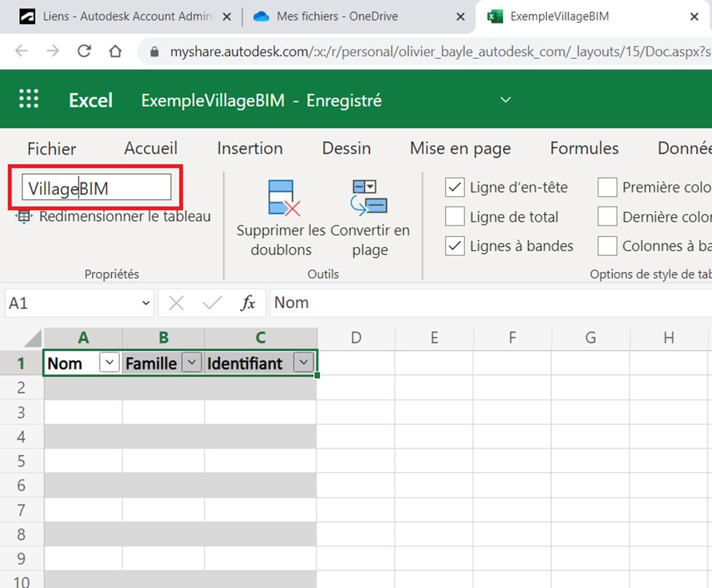The width and height of the screenshot is (712, 588).
Task: Open the app launcher waffle icon
Action: pyautogui.click(x=28, y=98)
